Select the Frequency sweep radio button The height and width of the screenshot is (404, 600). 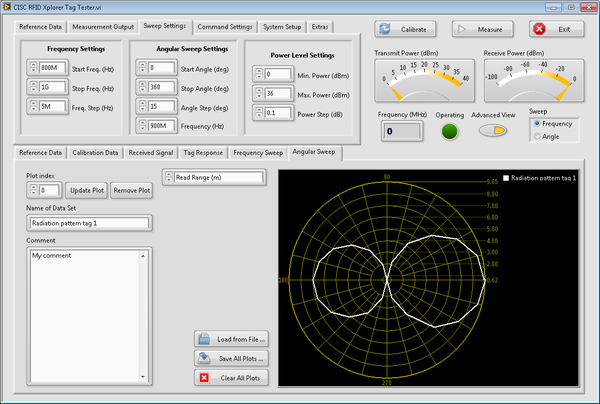[x=535, y=123]
